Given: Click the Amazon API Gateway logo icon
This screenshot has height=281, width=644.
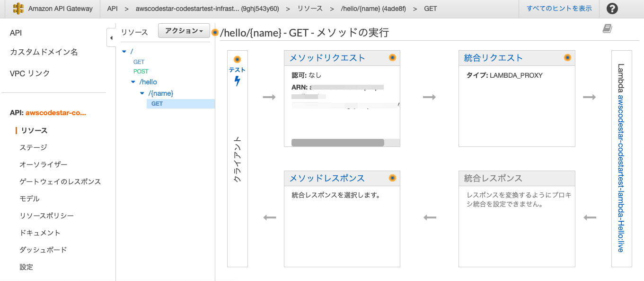Looking at the screenshot, I should [18, 9].
